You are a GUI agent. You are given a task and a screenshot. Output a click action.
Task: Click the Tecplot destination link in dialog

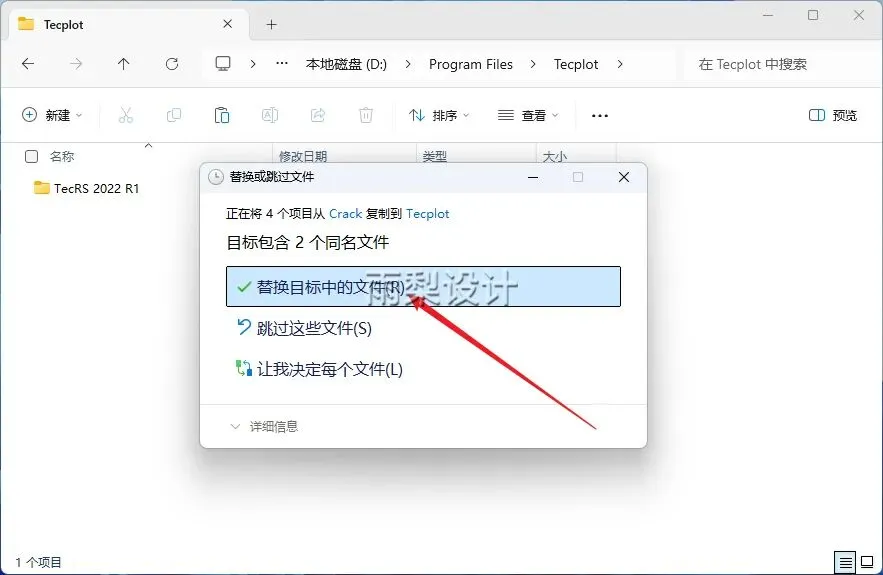point(427,213)
